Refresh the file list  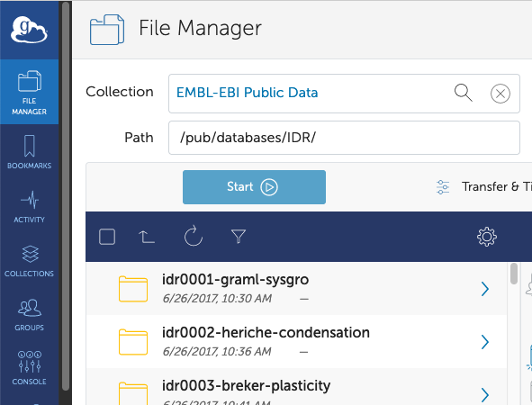[x=194, y=236]
